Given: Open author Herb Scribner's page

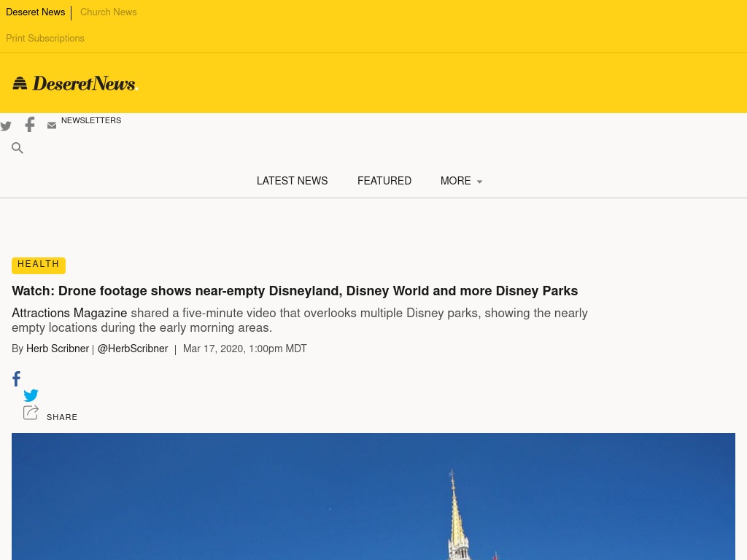Looking at the screenshot, I should pyautogui.click(x=58, y=349).
